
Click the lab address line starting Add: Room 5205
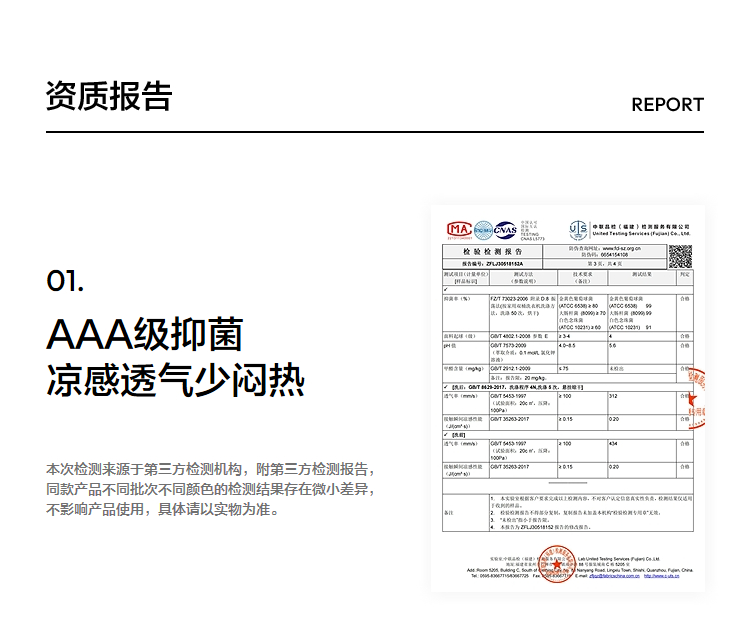[580, 570]
